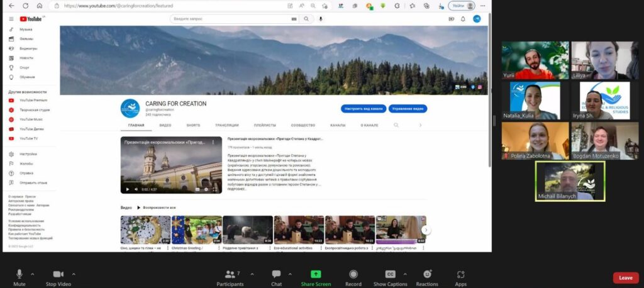Select the ВИДЕО channel tab

[165, 125]
